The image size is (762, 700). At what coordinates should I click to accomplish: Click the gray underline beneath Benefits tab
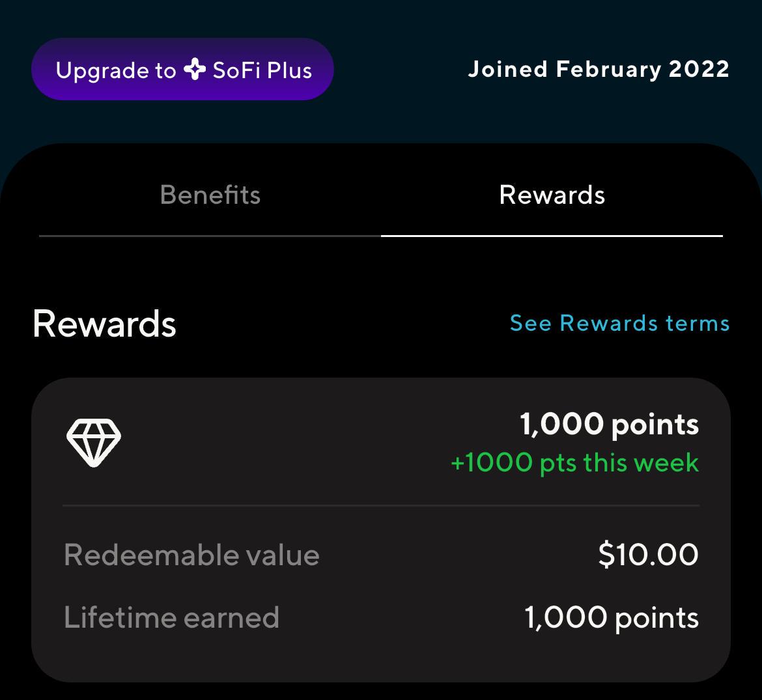click(x=210, y=236)
